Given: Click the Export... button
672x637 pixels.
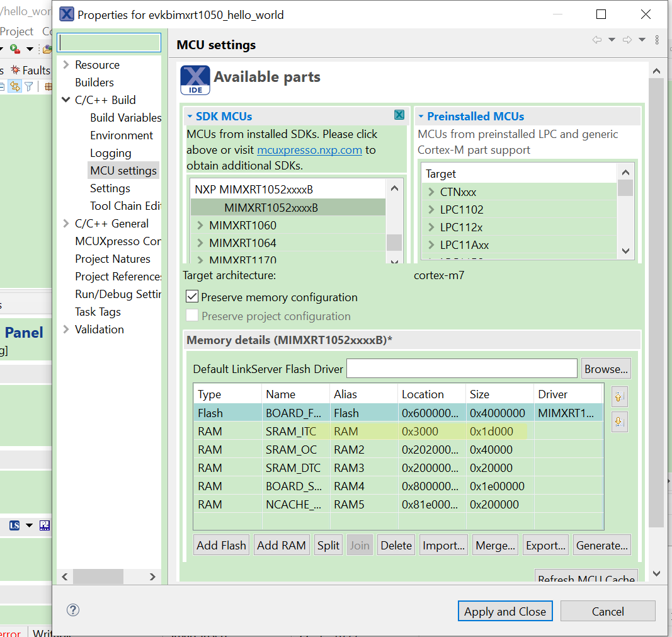Looking at the screenshot, I should pyautogui.click(x=545, y=545).
